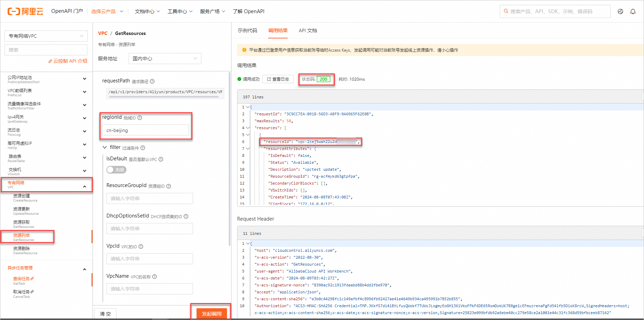Click help icon next to IsDefault
This screenshot has width=644, height=320.
click(x=161, y=159)
